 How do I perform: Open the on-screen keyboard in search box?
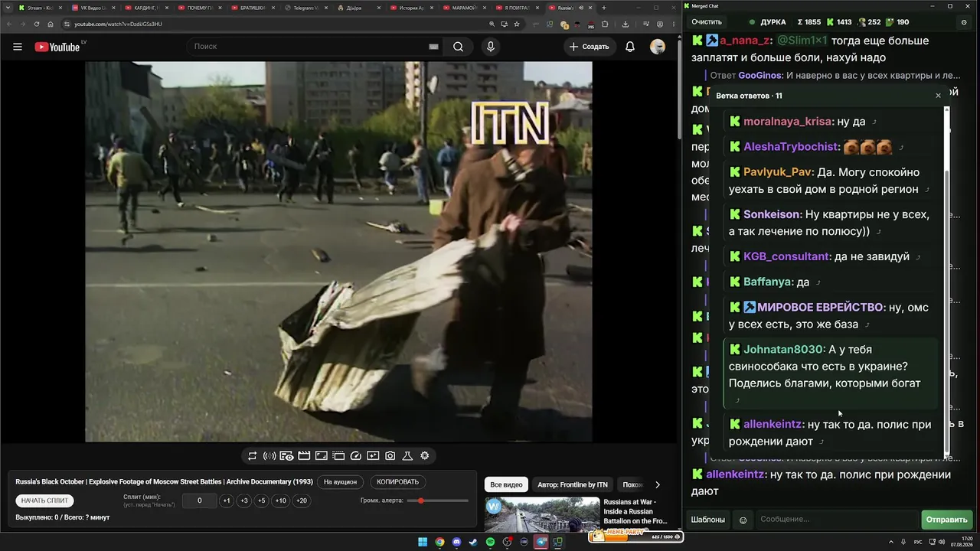click(x=433, y=47)
